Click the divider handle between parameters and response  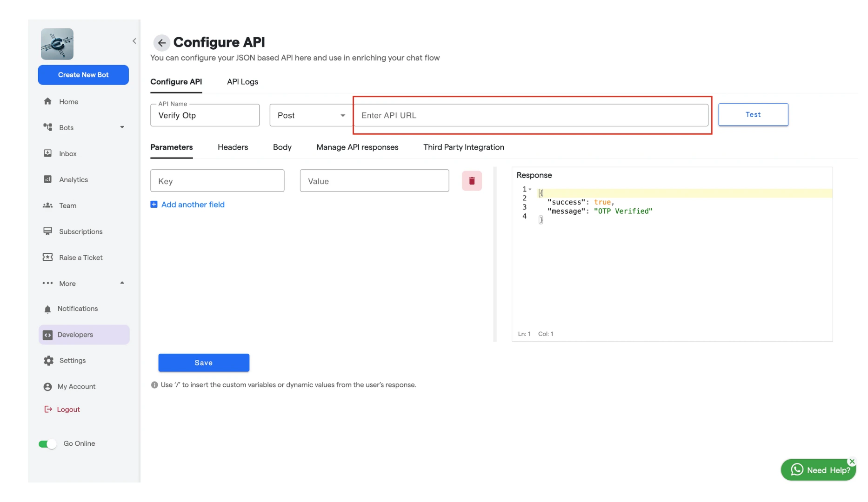pyautogui.click(x=495, y=254)
